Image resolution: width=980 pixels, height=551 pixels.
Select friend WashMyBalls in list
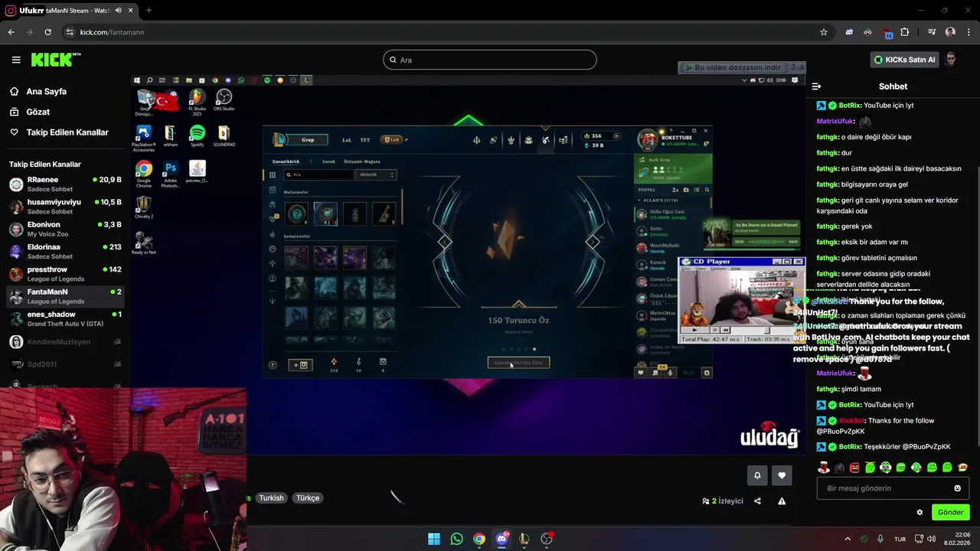coord(664,247)
